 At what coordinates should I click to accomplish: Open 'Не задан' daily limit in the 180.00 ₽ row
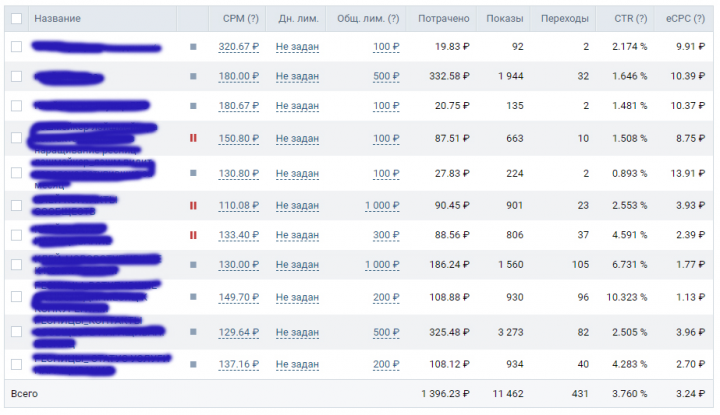[297, 76]
